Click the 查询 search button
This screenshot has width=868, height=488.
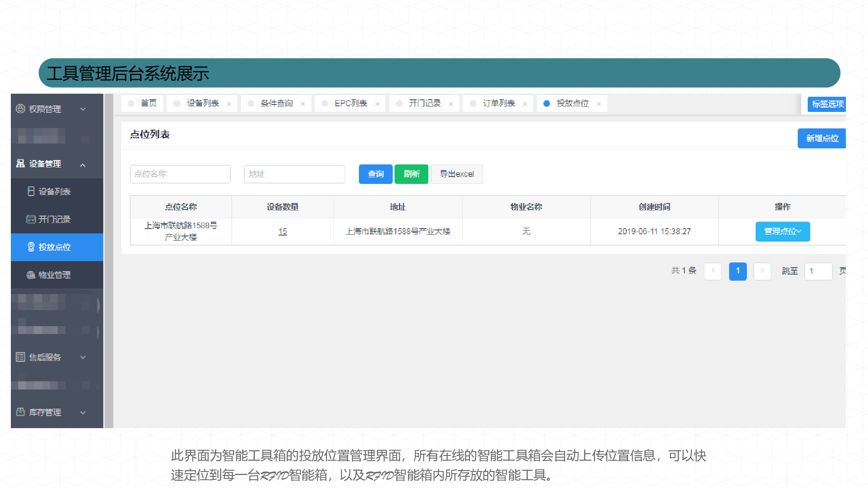pos(375,174)
